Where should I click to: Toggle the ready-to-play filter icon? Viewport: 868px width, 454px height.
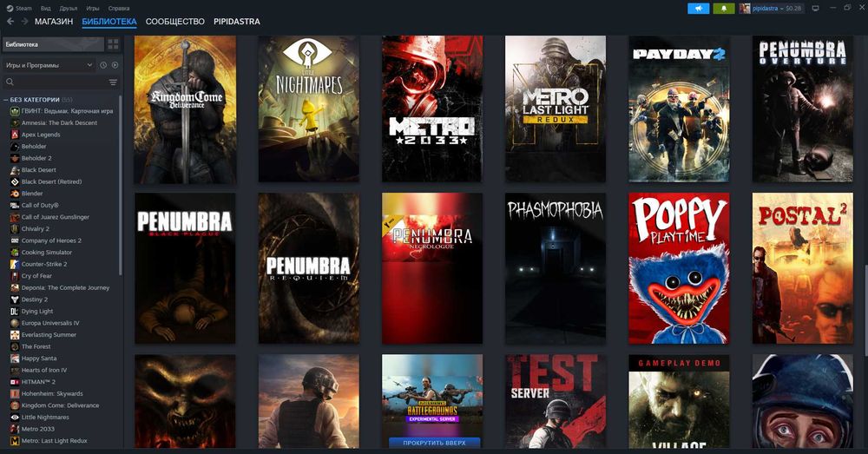click(x=115, y=65)
